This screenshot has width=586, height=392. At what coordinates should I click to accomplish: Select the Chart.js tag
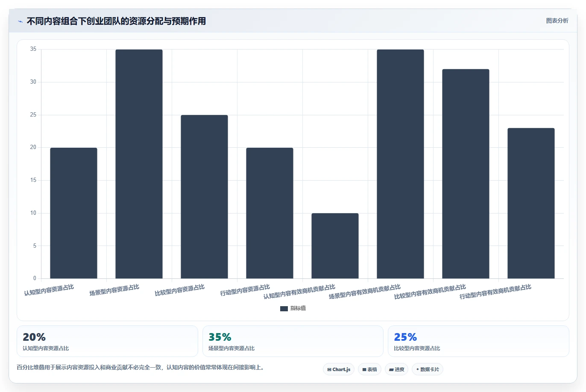pyautogui.click(x=339, y=369)
